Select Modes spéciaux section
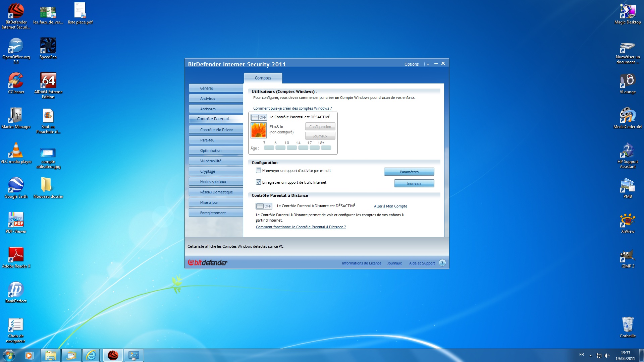 216,181
